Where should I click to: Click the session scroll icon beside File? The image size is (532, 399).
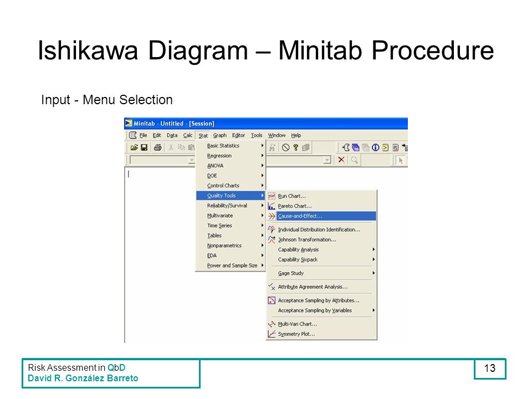tap(132, 135)
